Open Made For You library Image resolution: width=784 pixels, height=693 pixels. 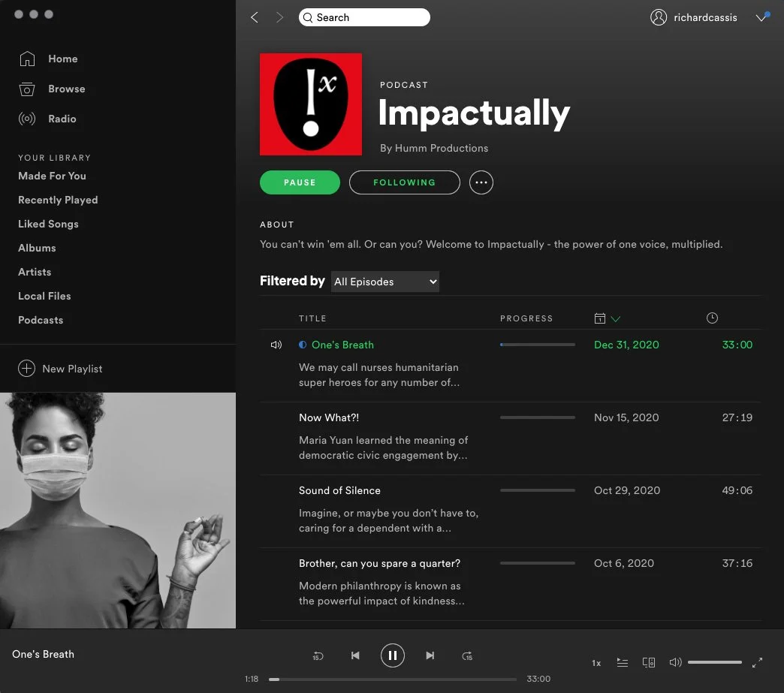52,176
